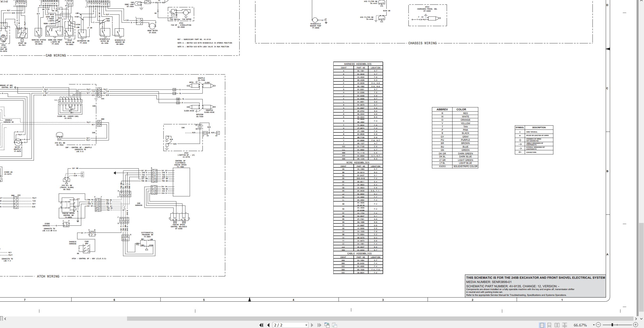This screenshot has height=328, width=644.
Task: Click the CHASSIS WIRING label
Action: (422, 43)
